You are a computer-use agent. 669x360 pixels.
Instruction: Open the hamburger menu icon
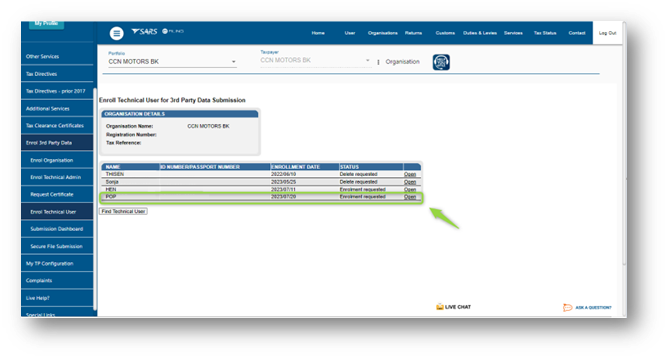116,33
